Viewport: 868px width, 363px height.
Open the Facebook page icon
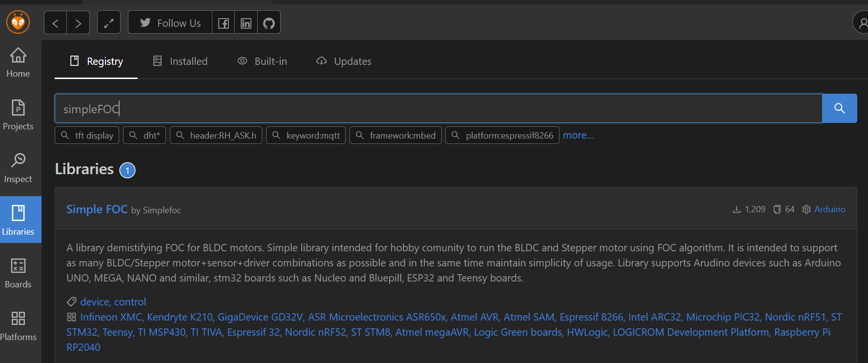(224, 23)
